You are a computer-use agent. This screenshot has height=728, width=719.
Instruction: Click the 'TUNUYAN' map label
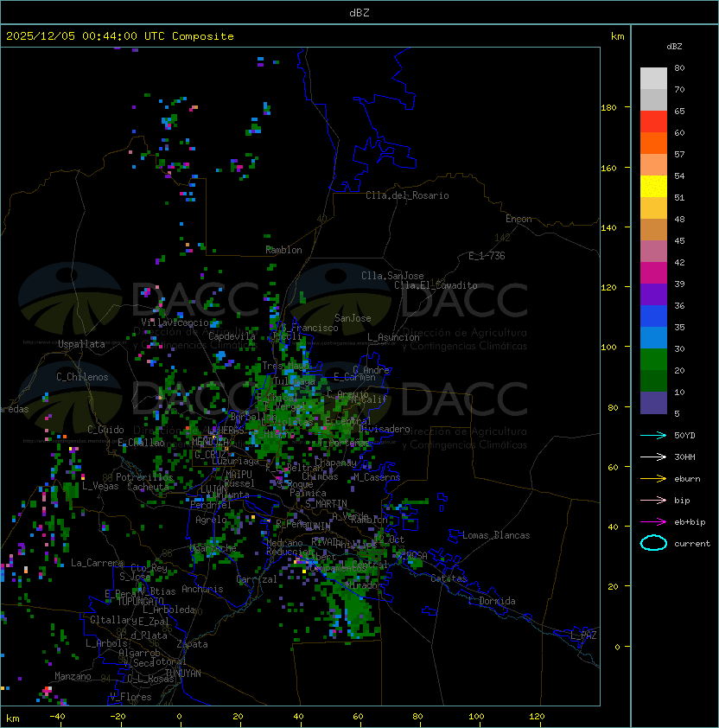pyautogui.click(x=183, y=673)
